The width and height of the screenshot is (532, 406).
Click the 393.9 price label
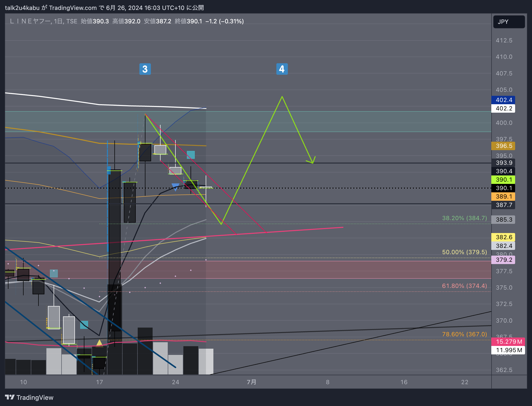(x=503, y=163)
